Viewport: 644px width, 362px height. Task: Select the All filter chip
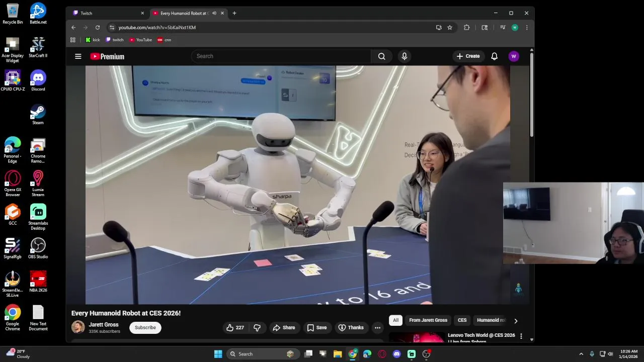(x=395, y=320)
